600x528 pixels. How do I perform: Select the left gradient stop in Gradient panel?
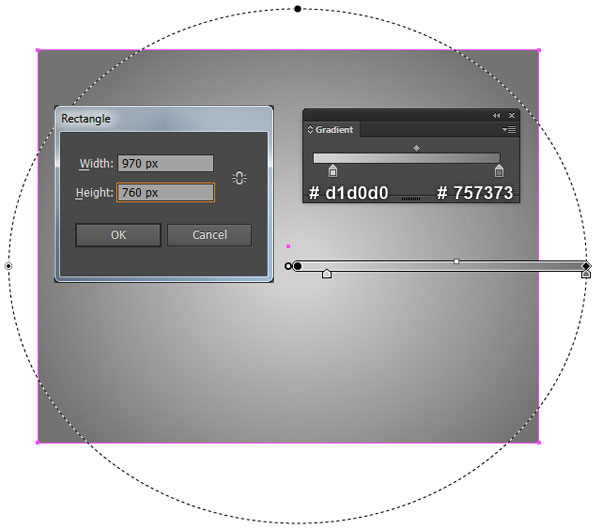pos(333,171)
